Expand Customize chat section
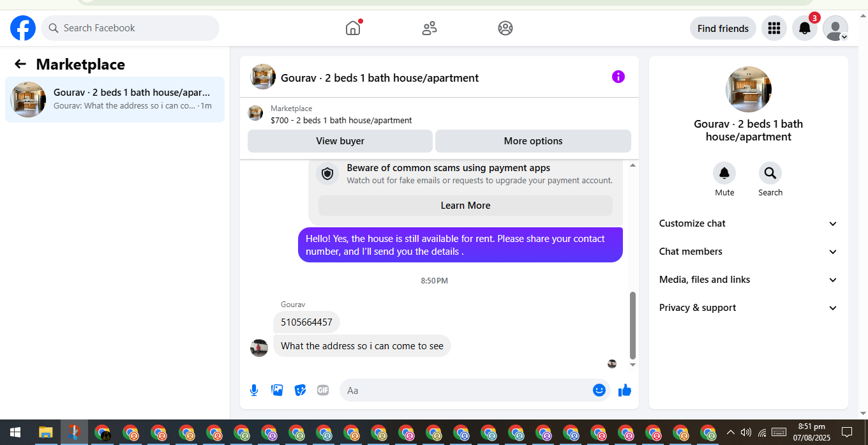Viewport: 868px width, 445px height. (749, 223)
